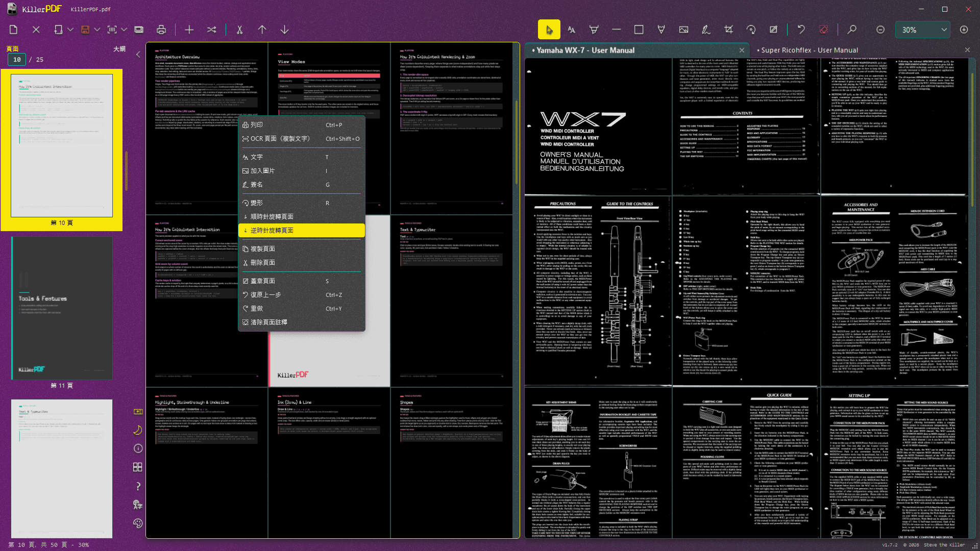
Task: Select 簽名 in the context menu
Action: [x=302, y=185]
